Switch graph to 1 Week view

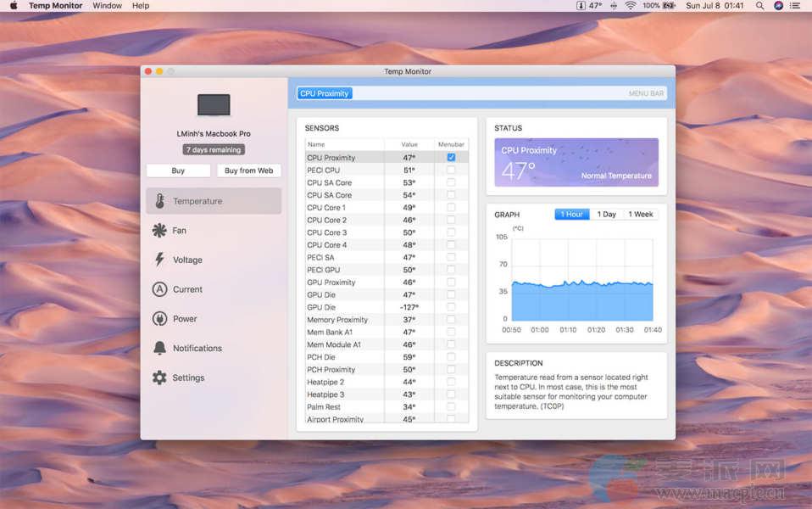[x=641, y=215]
